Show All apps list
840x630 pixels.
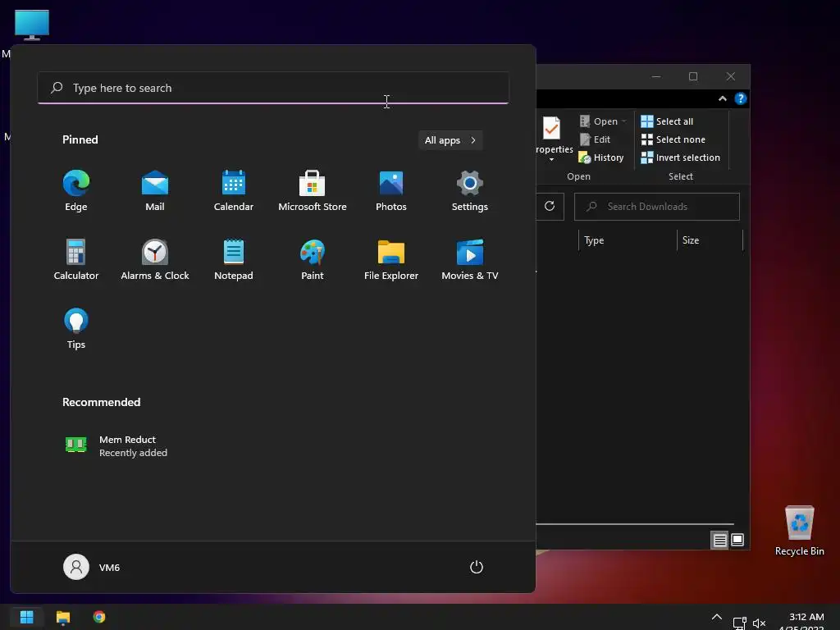click(450, 140)
